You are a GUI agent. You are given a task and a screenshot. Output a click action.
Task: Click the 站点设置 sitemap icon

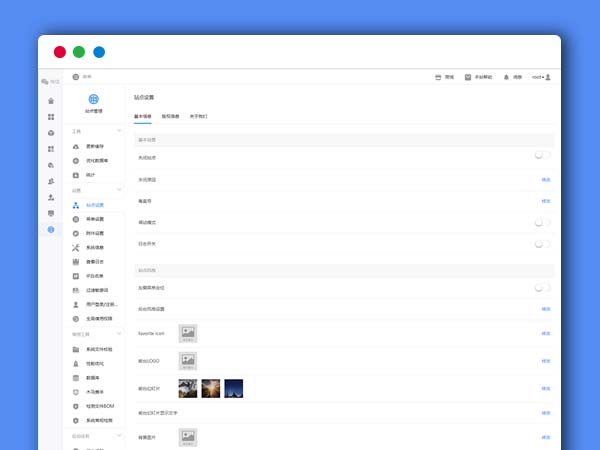(x=76, y=205)
